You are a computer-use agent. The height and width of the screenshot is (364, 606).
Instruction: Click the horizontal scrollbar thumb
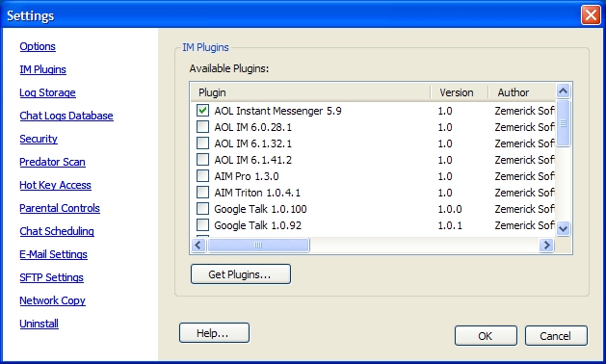tap(258, 245)
